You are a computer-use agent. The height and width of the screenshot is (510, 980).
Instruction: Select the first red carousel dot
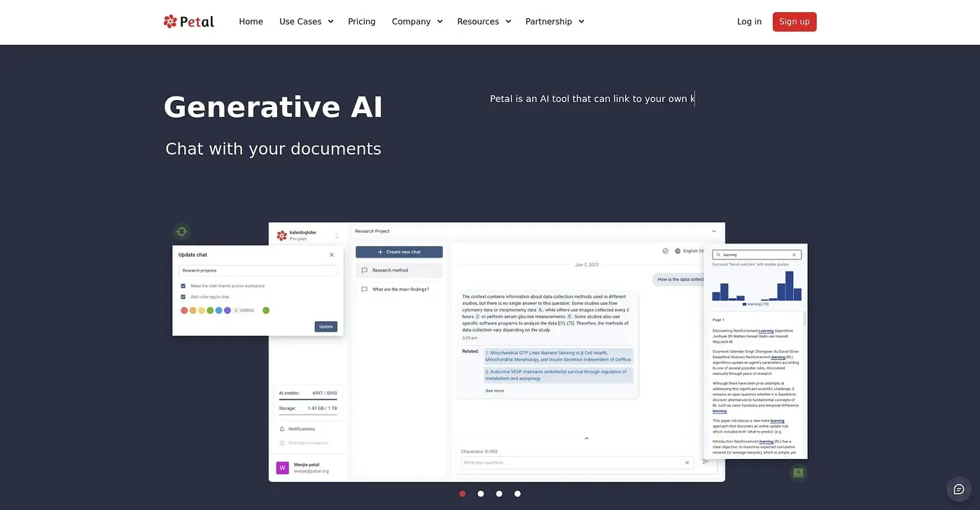463,494
